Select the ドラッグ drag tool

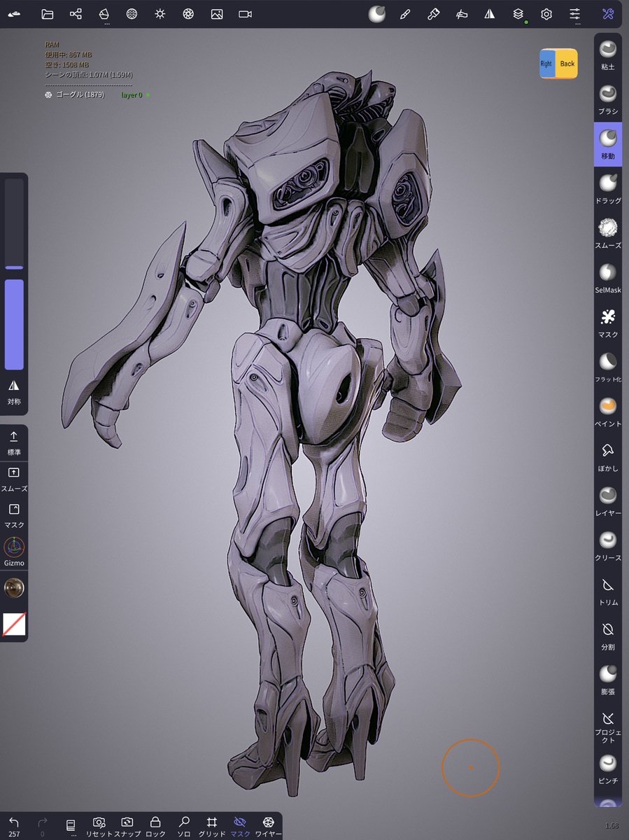608,189
